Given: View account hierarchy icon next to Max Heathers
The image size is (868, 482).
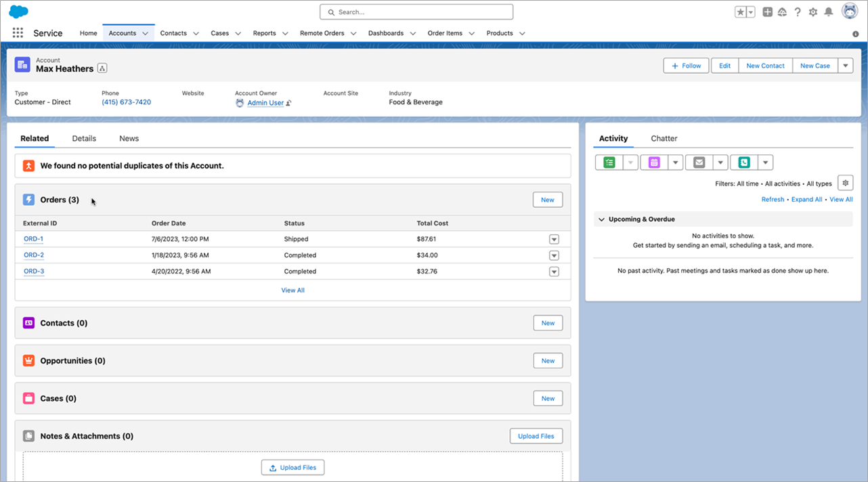Looking at the screenshot, I should click(102, 68).
